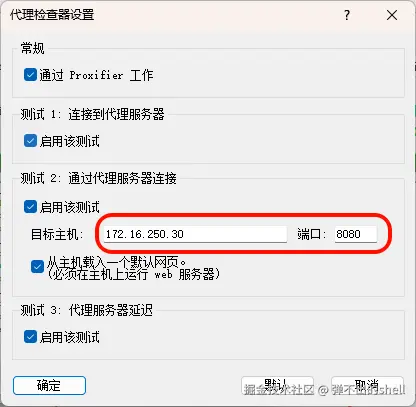Screen dimensions: 416x407
Task: Restore defaults with the 默认 button
Action: click(277, 386)
